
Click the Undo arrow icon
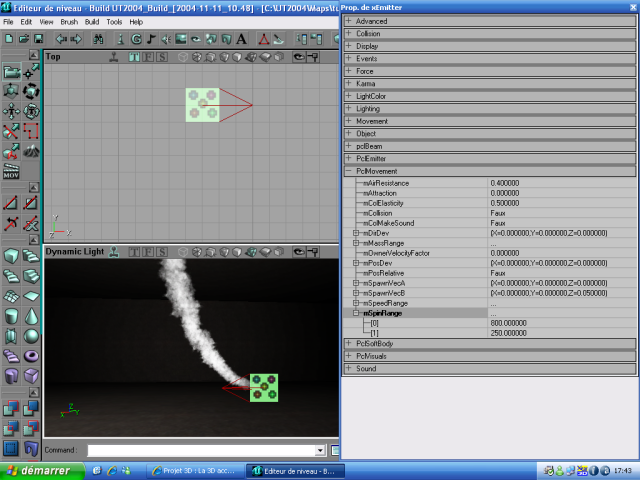point(60,39)
